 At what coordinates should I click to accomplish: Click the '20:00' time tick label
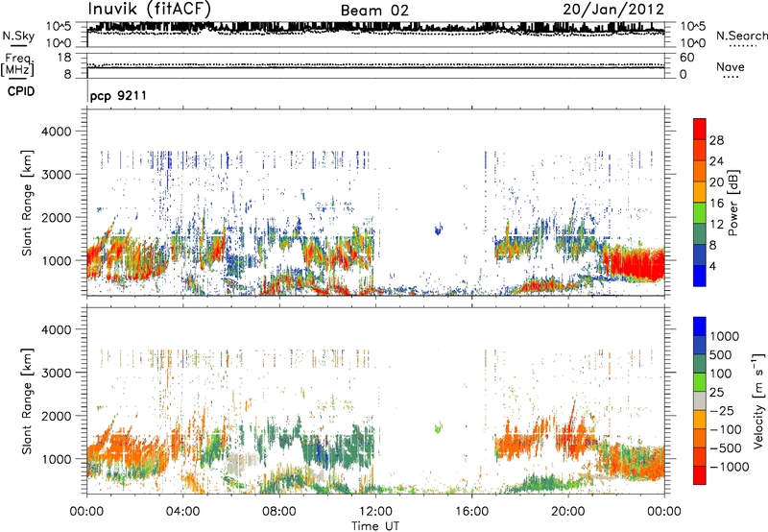567,512
